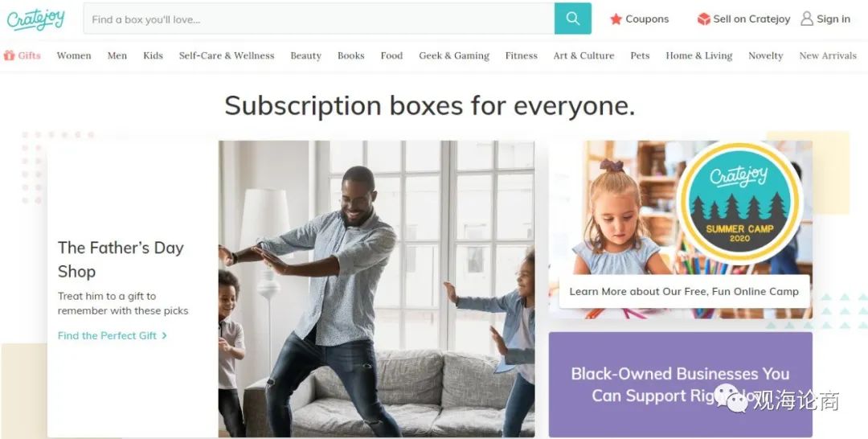Screen dimensions: 868x439
Task: Open the Self-Care & Wellness category
Action: [227, 55]
